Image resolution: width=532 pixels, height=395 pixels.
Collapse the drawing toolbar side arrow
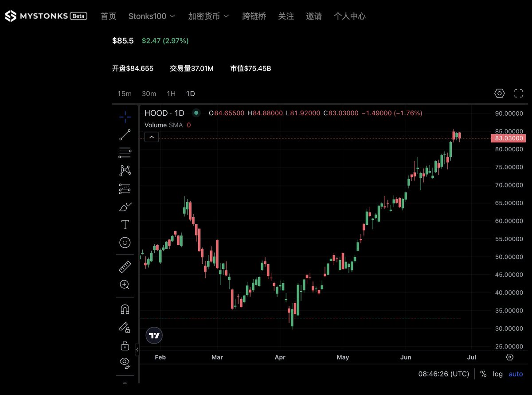click(137, 349)
